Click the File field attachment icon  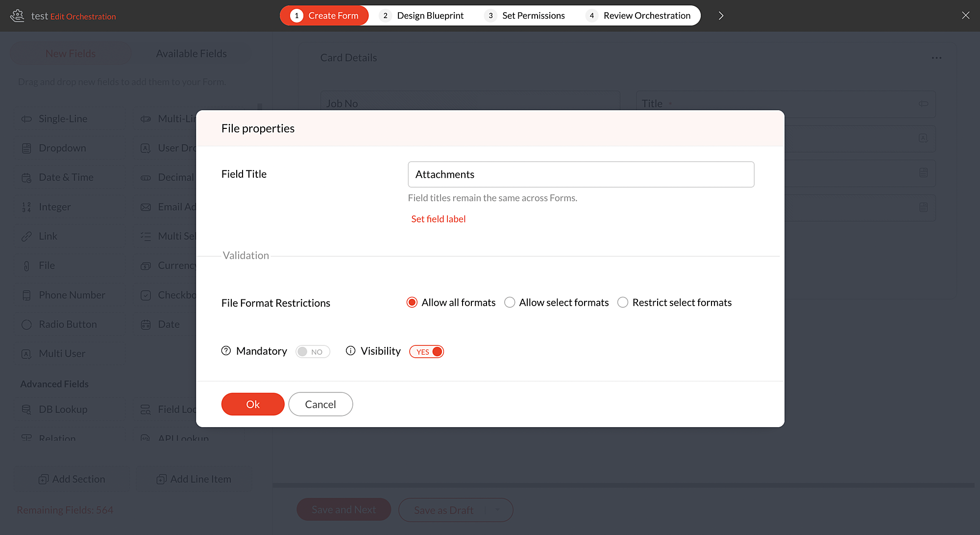tap(26, 266)
